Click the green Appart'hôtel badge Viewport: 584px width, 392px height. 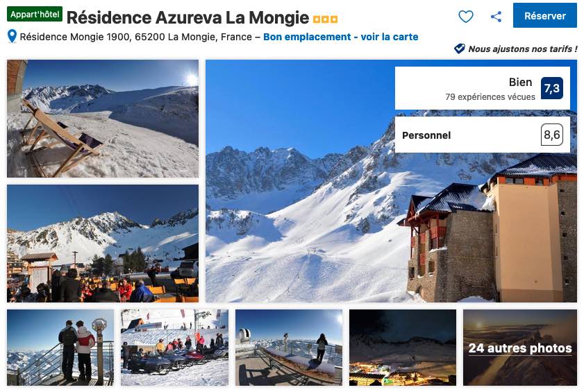click(x=35, y=14)
